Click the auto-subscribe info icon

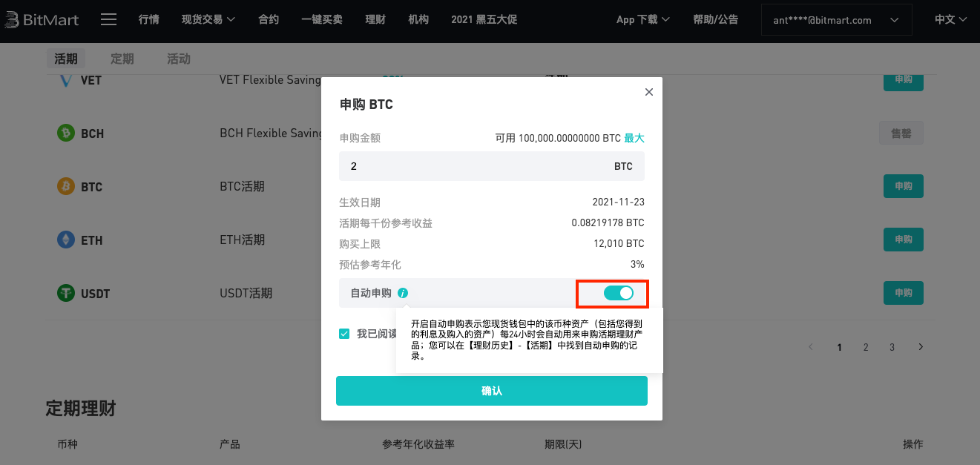(403, 293)
